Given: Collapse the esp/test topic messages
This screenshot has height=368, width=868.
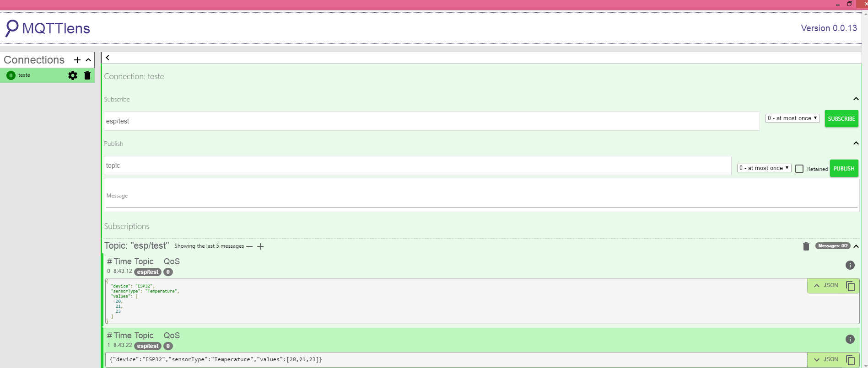Looking at the screenshot, I should click(x=856, y=246).
